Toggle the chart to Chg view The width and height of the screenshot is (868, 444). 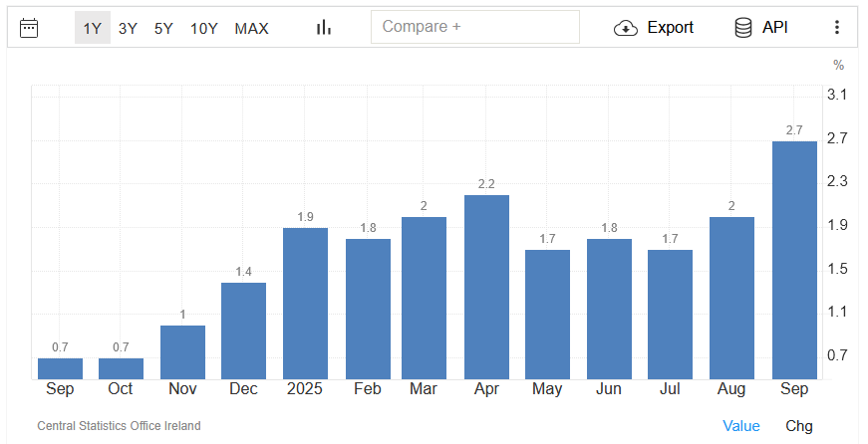pyautogui.click(x=798, y=426)
